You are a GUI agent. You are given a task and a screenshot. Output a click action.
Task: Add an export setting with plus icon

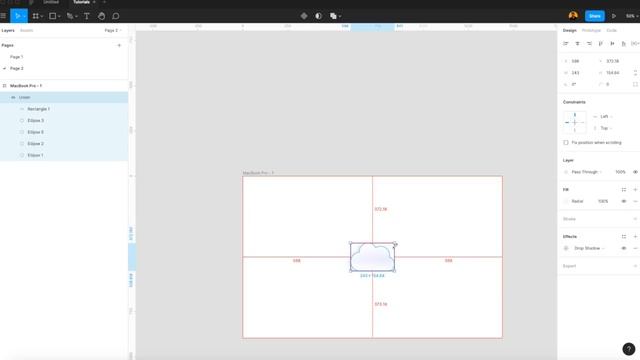click(635, 266)
